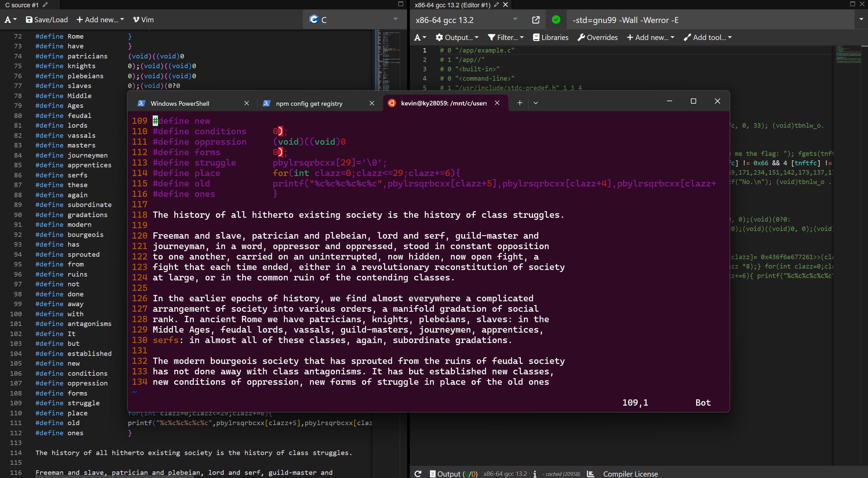
Task: Toggle Vim mode in the source editor
Action: pos(143,20)
